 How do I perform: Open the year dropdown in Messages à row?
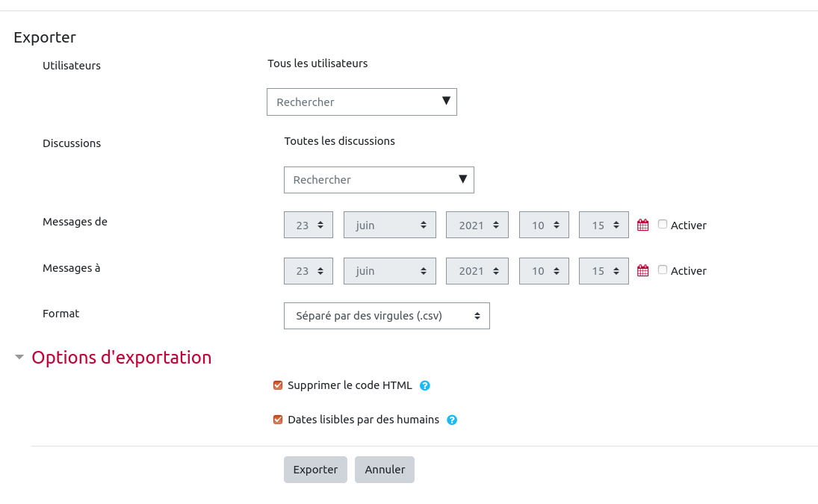point(477,271)
